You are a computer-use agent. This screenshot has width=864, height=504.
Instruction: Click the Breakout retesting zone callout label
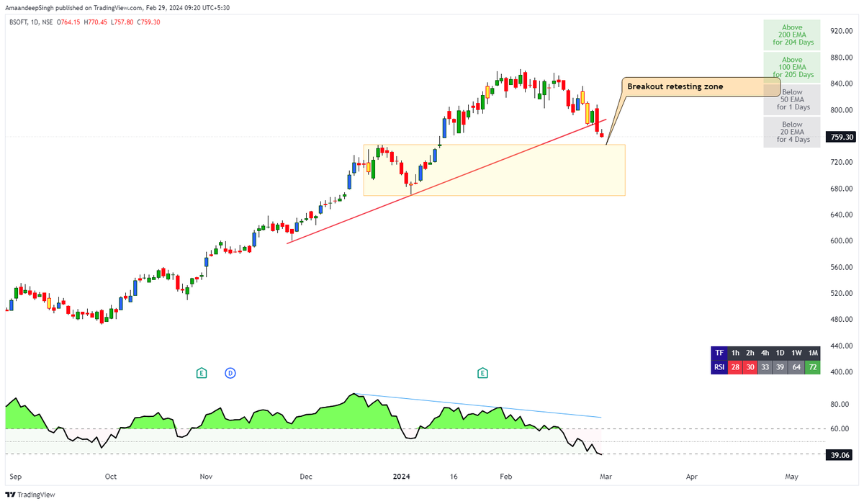[x=701, y=86]
